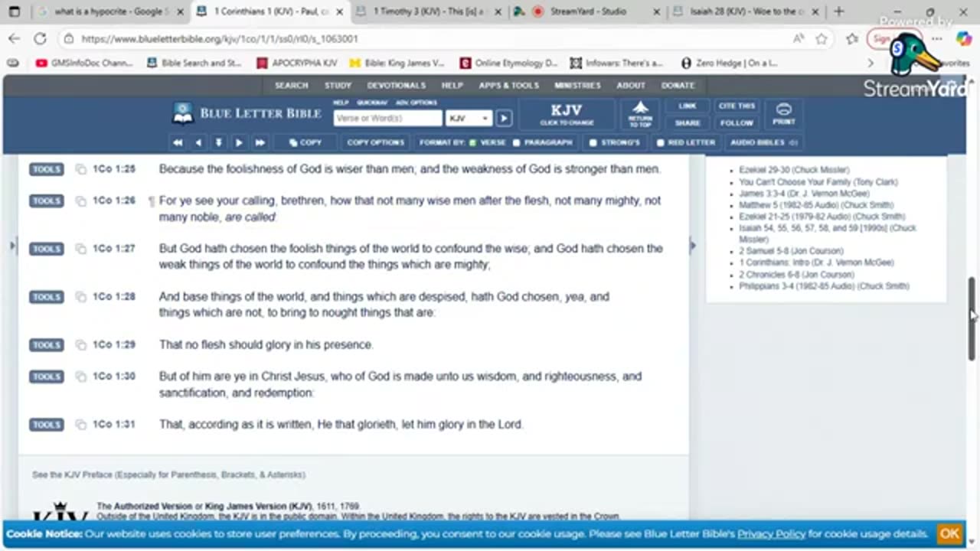Copy verse 1Co 1:28 using its copy icon
Viewport: 980px width, 551px height.
pyautogui.click(x=81, y=297)
